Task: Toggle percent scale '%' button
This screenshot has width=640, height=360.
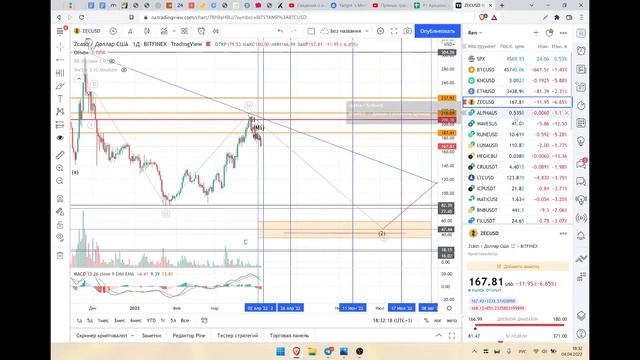Action: (x=426, y=321)
